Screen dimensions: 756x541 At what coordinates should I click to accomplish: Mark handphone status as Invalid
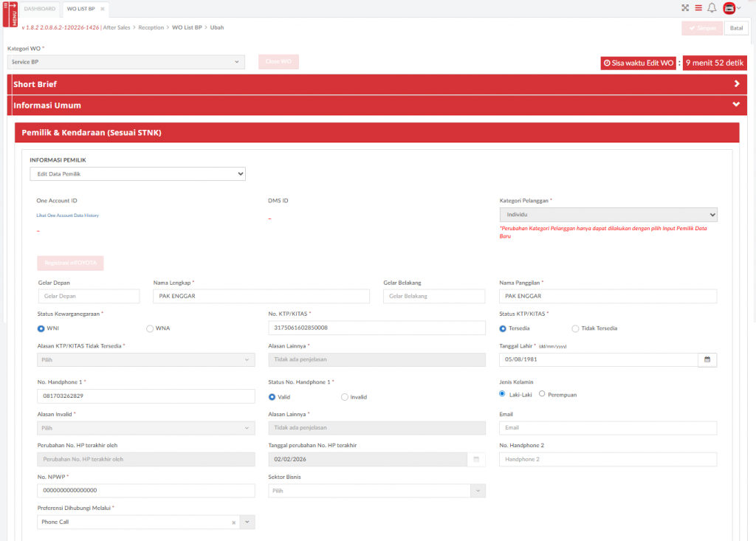(x=345, y=397)
